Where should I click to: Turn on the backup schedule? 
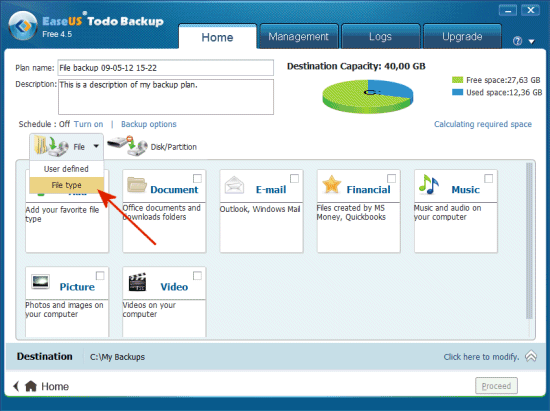88,124
